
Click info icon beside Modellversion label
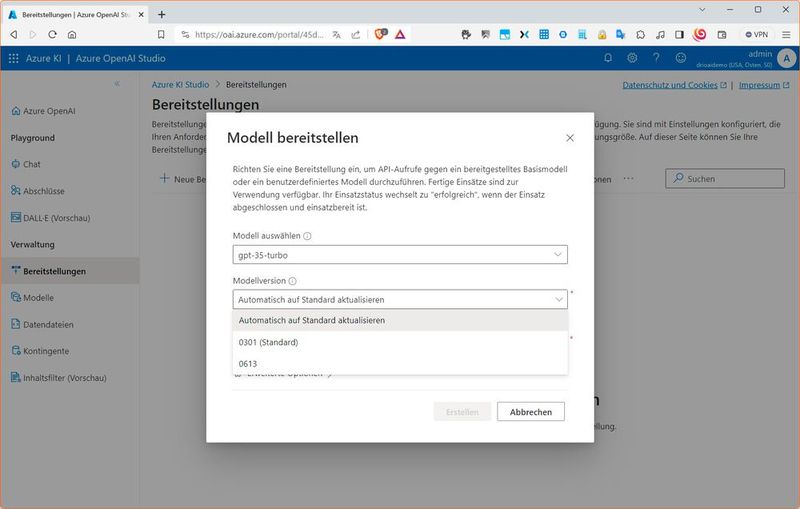(292, 282)
